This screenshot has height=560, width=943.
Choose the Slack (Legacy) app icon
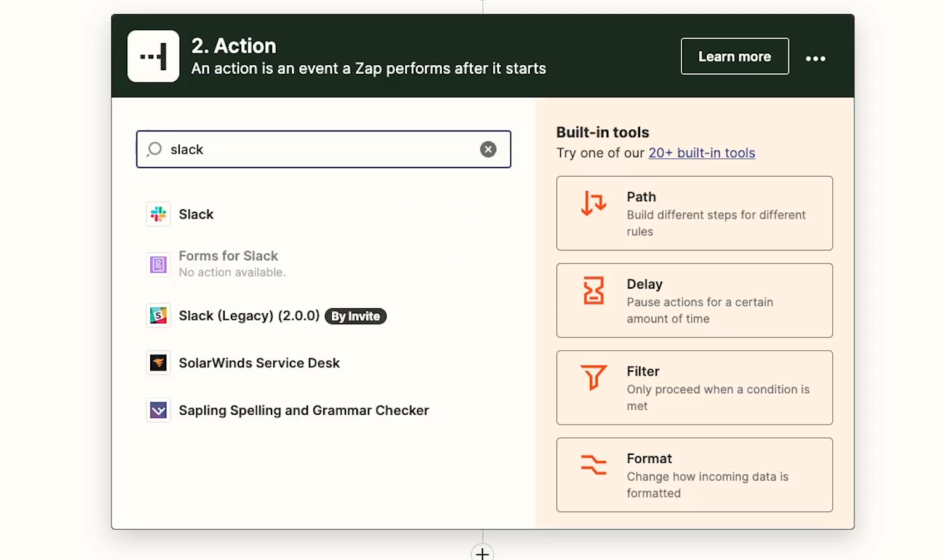[158, 316]
